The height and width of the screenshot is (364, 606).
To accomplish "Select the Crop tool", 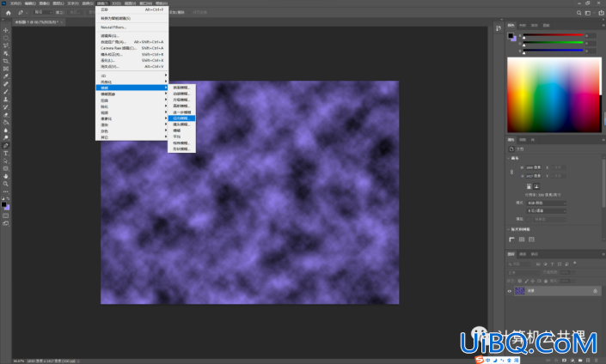I will [6, 61].
